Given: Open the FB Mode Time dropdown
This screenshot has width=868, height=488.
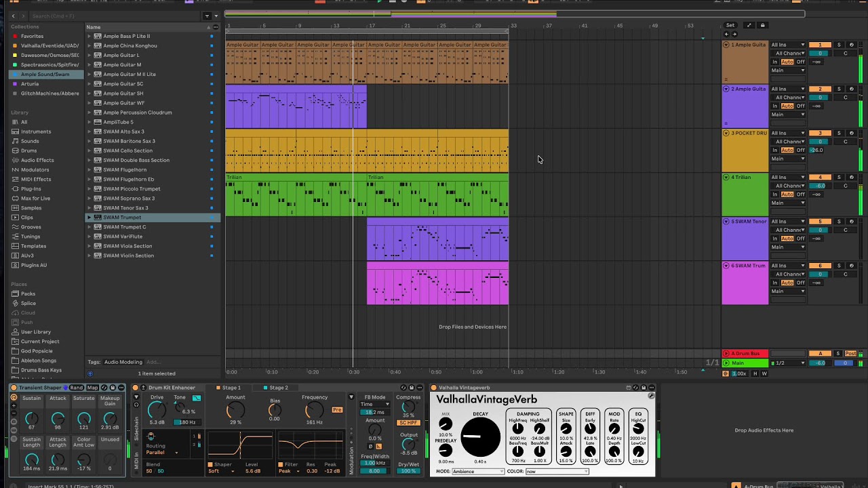Looking at the screenshot, I should (x=374, y=404).
